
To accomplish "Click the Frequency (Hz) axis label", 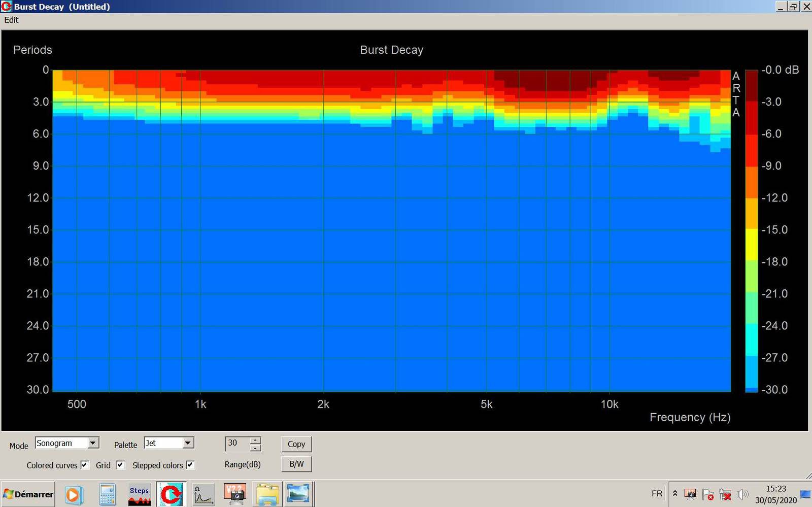I will click(x=690, y=417).
